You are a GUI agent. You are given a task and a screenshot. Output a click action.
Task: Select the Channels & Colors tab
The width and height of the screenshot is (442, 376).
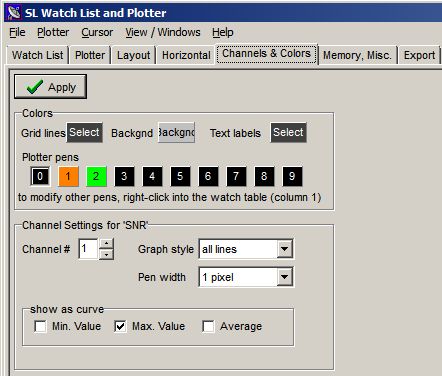pos(266,54)
